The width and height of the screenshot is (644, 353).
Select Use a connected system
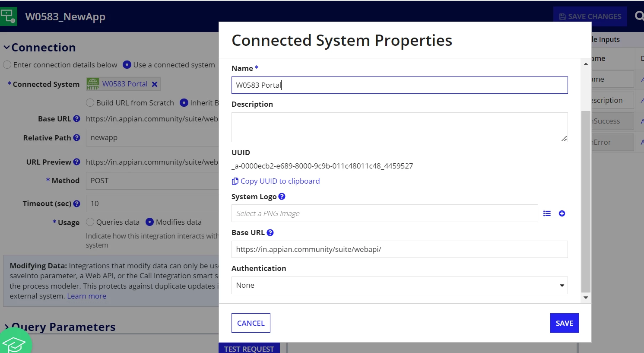[x=127, y=65]
